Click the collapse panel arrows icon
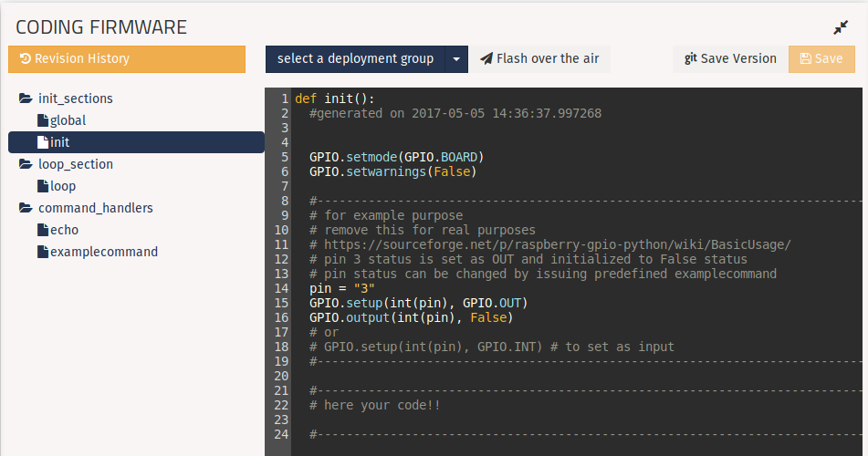868x456 pixels. click(841, 28)
